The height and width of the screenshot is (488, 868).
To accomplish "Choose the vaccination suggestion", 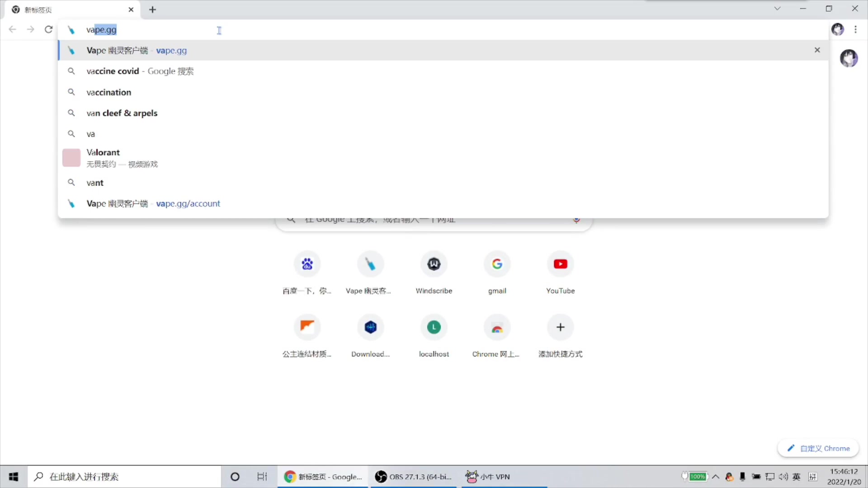I will pyautogui.click(x=443, y=92).
